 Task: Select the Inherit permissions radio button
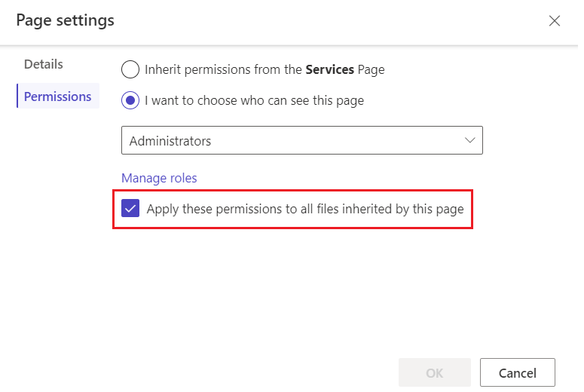130,69
